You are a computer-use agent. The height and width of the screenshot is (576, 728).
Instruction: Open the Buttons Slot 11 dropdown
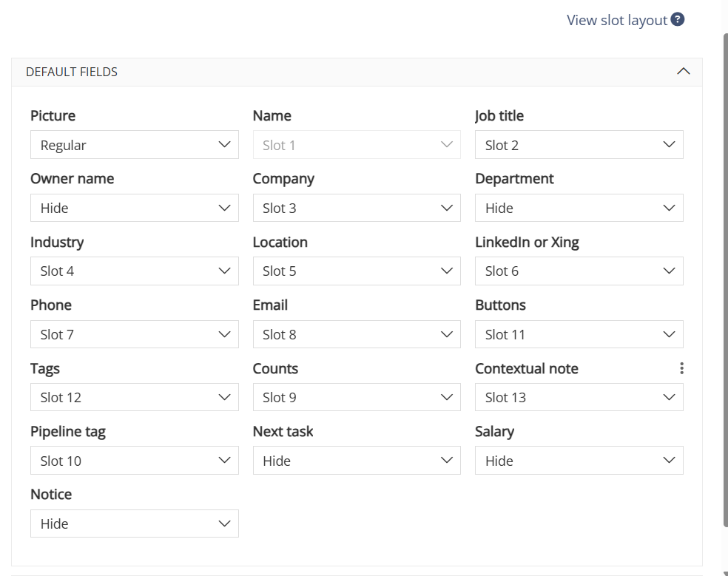(579, 334)
